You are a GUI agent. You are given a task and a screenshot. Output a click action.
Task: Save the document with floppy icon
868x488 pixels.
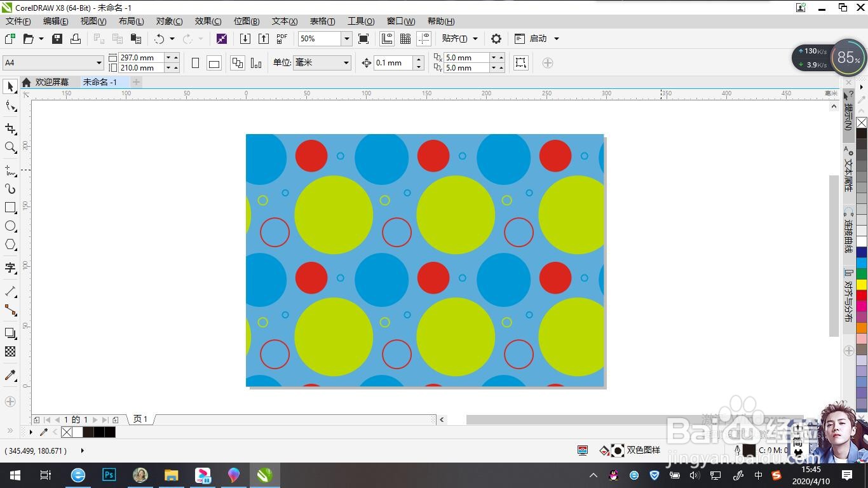57,39
